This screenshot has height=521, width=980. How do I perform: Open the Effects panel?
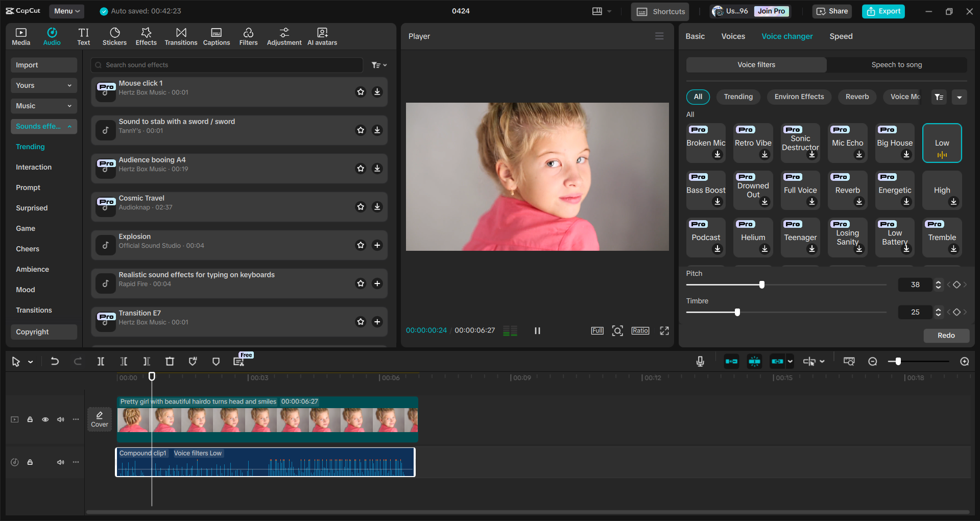pyautogui.click(x=146, y=36)
